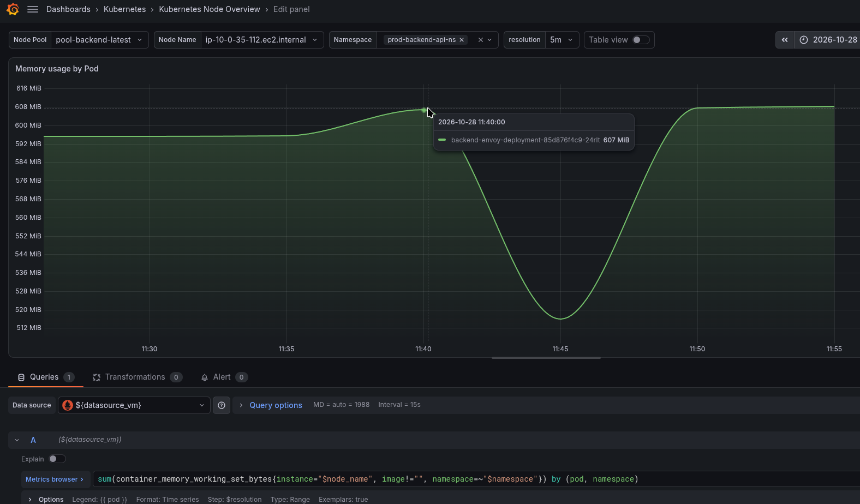Click the query letter A label
860x504 pixels.
[x=33, y=440]
